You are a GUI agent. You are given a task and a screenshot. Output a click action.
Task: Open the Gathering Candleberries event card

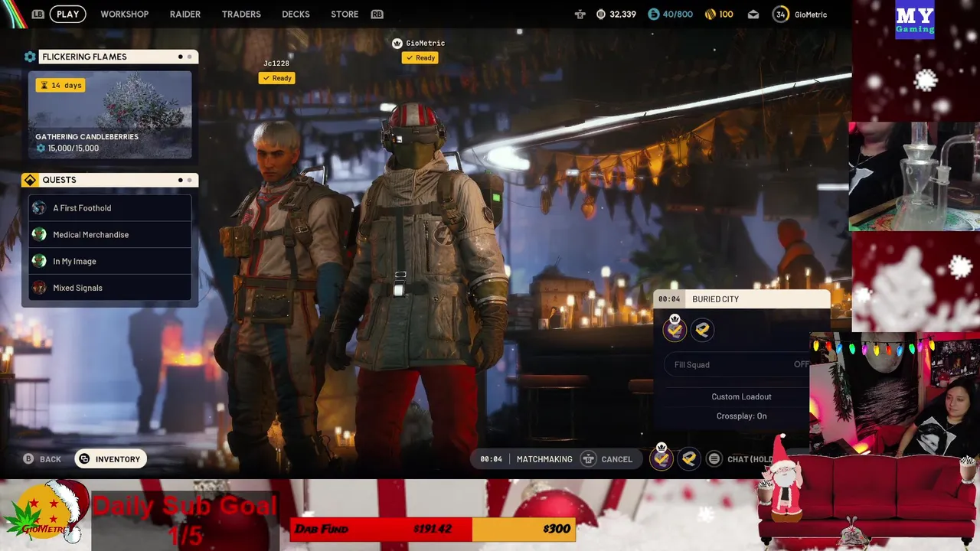[110, 115]
